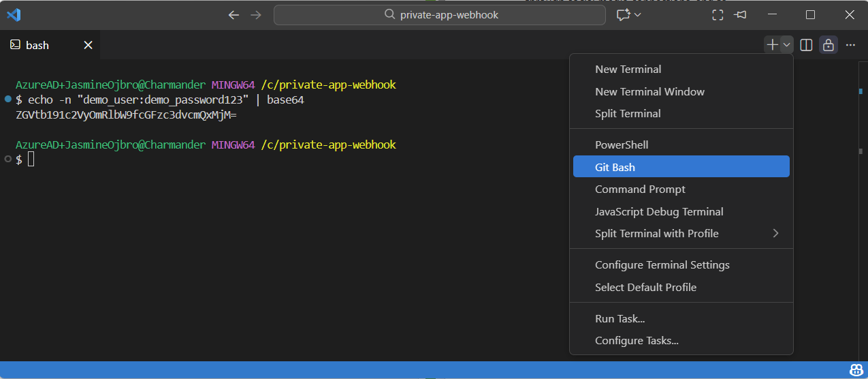Open the more actions ellipsis menu

coord(850,45)
